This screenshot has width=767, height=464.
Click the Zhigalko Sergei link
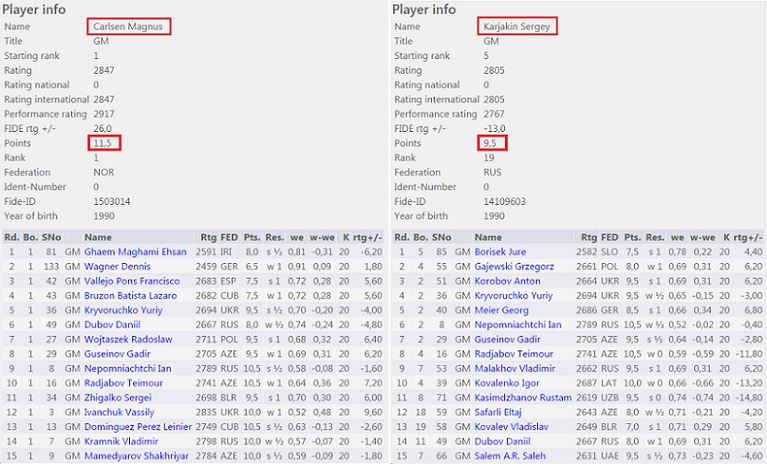click(x=118, y=398)
